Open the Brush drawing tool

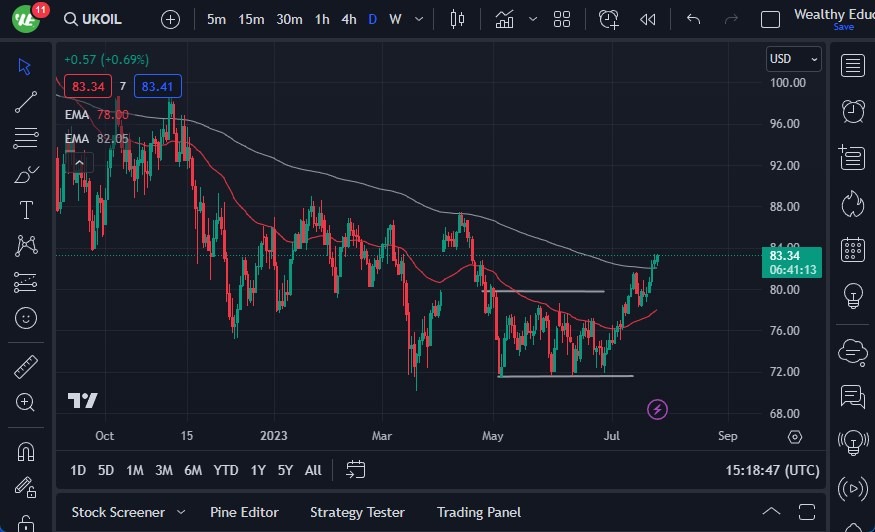coord(26,174)
